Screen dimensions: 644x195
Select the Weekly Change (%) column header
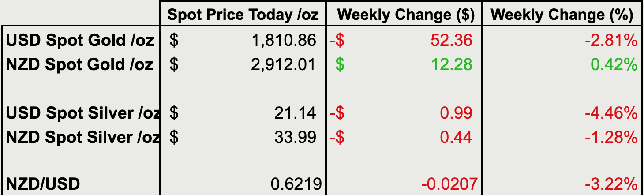click(x=562, y=15)
